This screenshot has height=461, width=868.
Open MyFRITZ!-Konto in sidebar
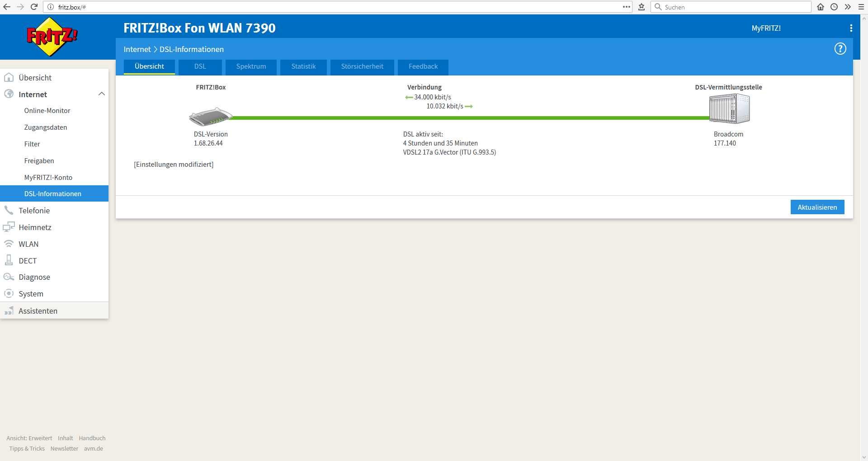point(48,178)
